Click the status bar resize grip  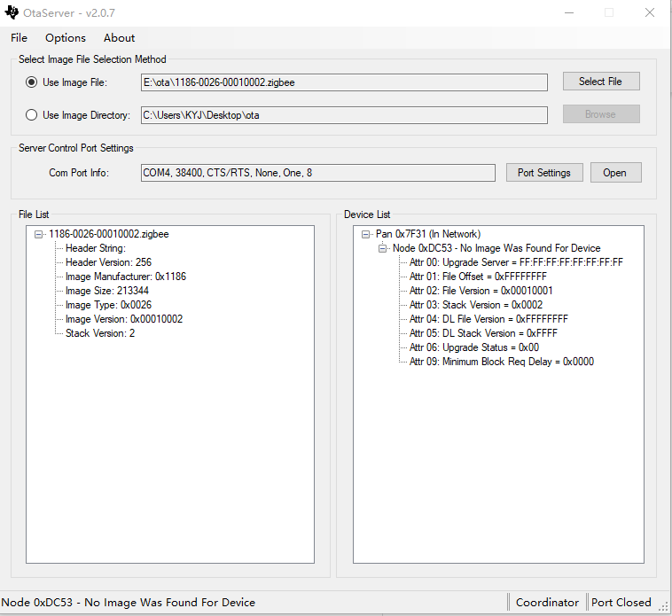coord(664,605)
